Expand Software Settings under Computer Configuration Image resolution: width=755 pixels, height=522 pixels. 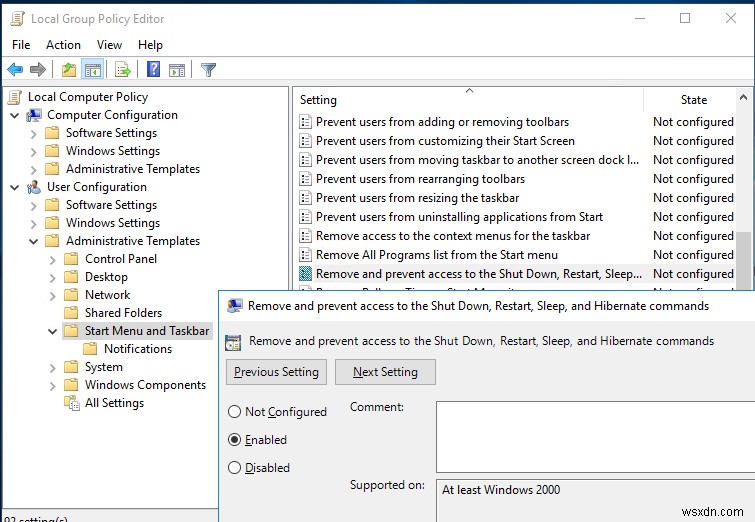point(33,133)
